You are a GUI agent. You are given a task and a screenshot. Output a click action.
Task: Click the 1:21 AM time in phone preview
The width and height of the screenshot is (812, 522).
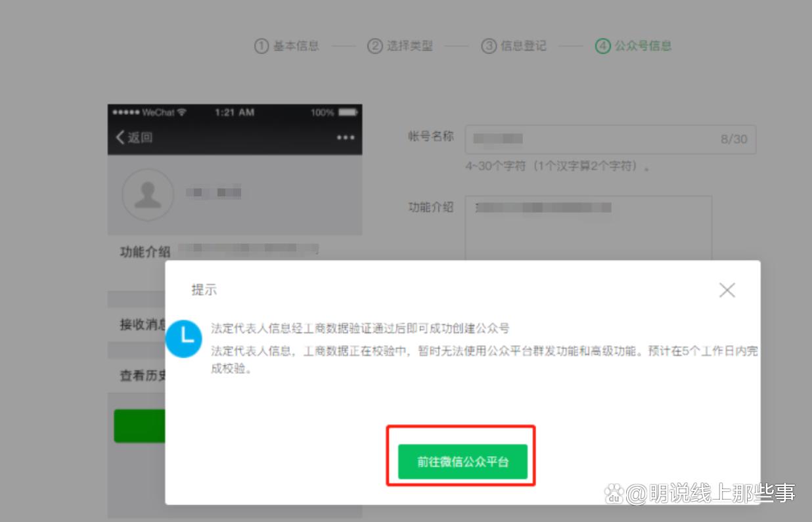235,112
